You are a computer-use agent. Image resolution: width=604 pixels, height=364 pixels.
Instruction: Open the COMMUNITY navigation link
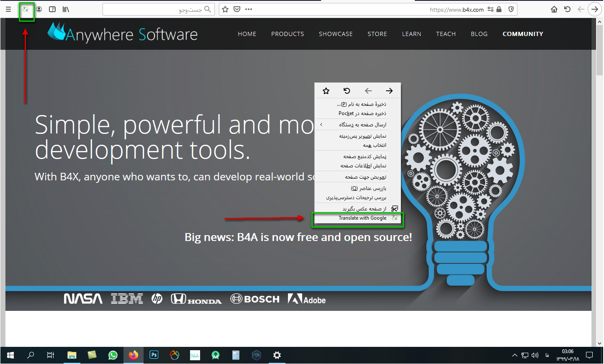[x=523, y=34]
